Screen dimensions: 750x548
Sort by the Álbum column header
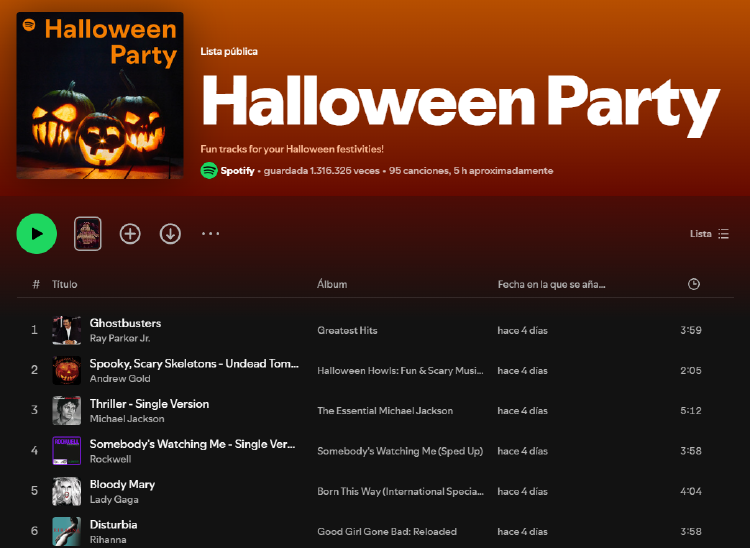pos(332,285)
